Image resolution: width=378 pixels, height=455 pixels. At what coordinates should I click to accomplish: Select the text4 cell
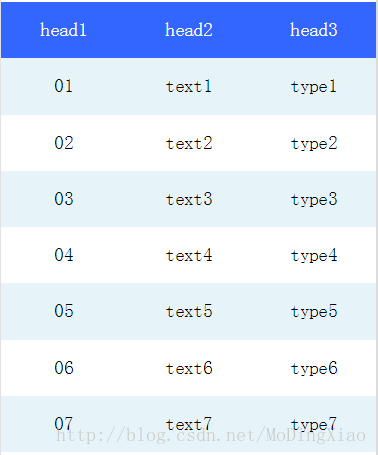pyautogui.click(x=189, y=255)
